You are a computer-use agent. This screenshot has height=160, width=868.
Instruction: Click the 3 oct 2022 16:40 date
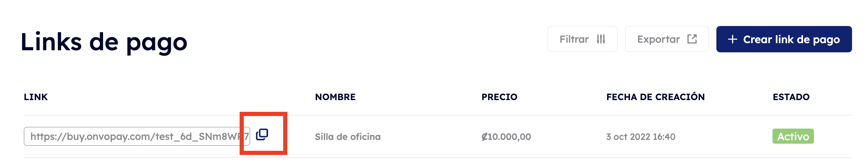click(x=641, y=137)
